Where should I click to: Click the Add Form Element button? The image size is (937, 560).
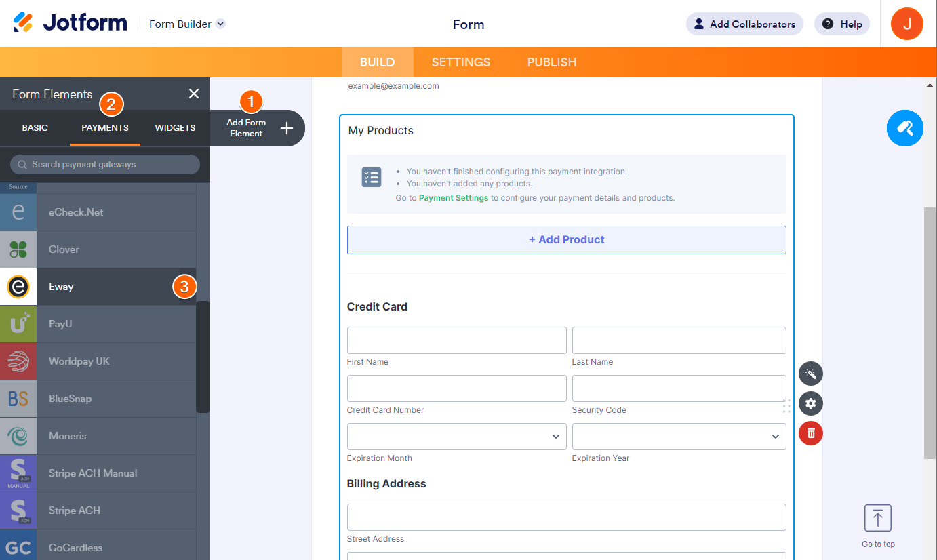[x=258, y=128]
